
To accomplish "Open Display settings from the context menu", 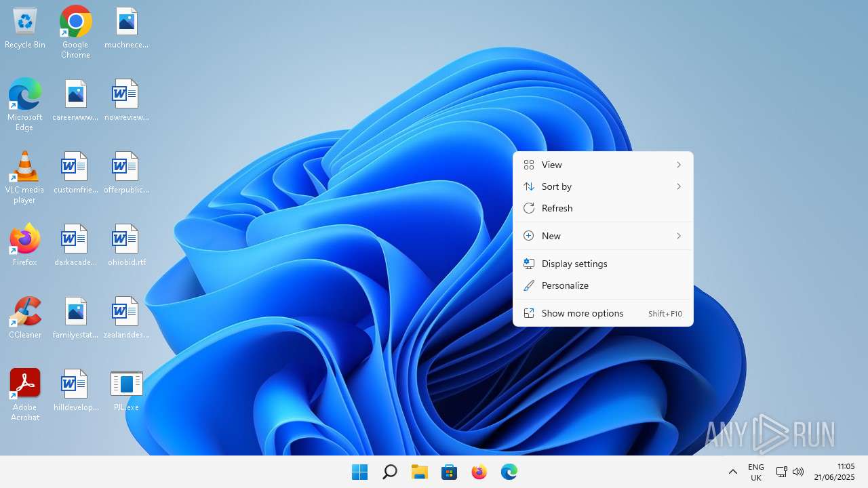I will pos(603,264).
